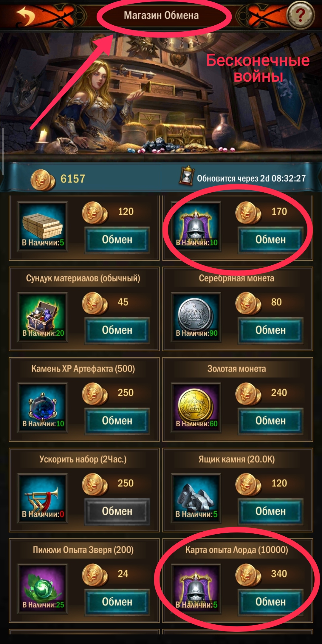Select the wood planks item icon
Image resolution: width=322 pixels, height=644 pixels.
[43, 227]
